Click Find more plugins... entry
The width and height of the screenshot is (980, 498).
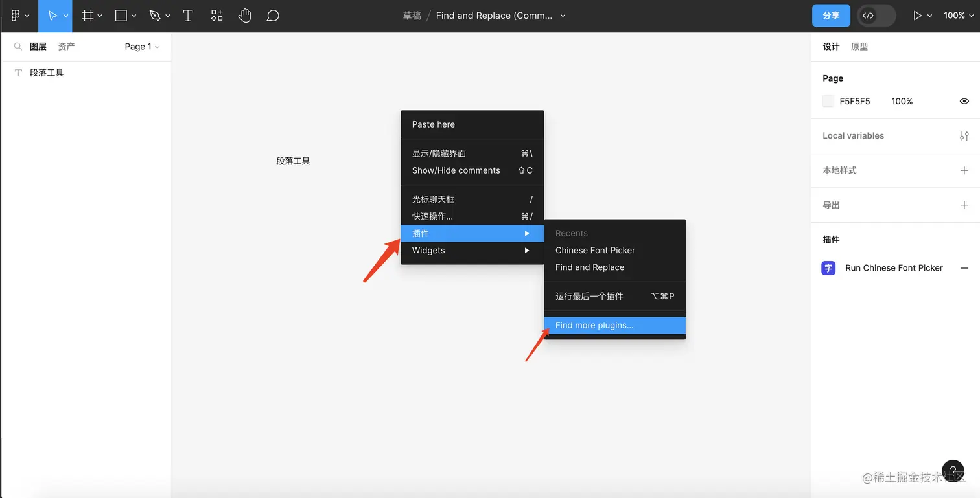[614, 326]
